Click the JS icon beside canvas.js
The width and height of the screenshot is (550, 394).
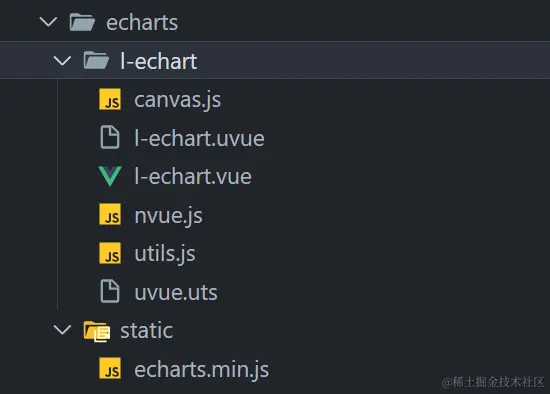(x=110, y=99)
